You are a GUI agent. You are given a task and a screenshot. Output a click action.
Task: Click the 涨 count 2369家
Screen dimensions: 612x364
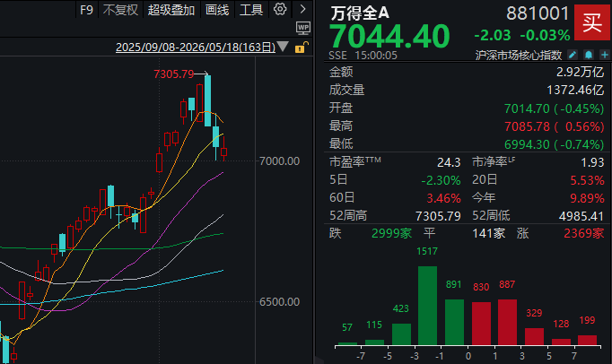[x=584, y=233]
